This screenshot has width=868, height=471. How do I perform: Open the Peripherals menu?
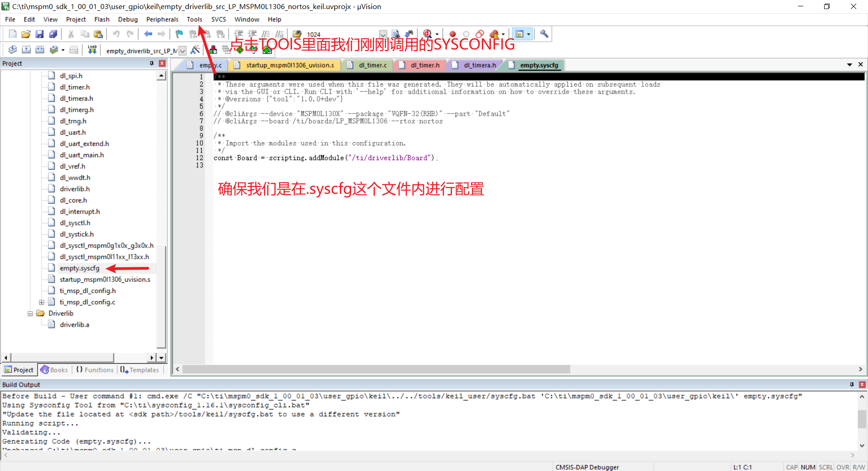point(162,19)
